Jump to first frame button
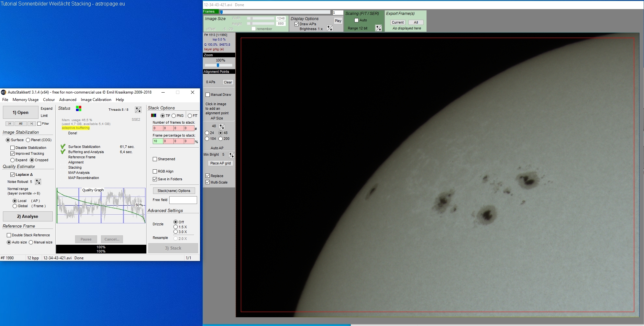This screenshot has width=644, height=326. pyautogui.click(x=10, y=124)
